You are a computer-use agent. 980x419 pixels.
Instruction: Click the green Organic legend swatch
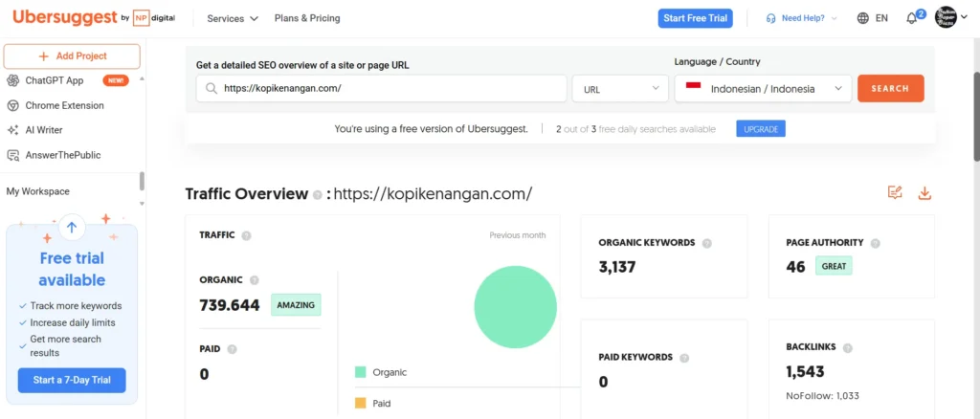(361, 372)
